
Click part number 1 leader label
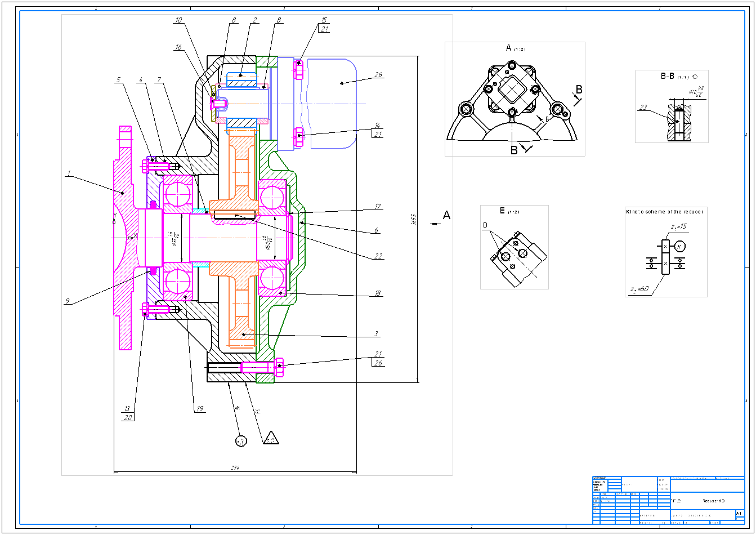point(69,173)
